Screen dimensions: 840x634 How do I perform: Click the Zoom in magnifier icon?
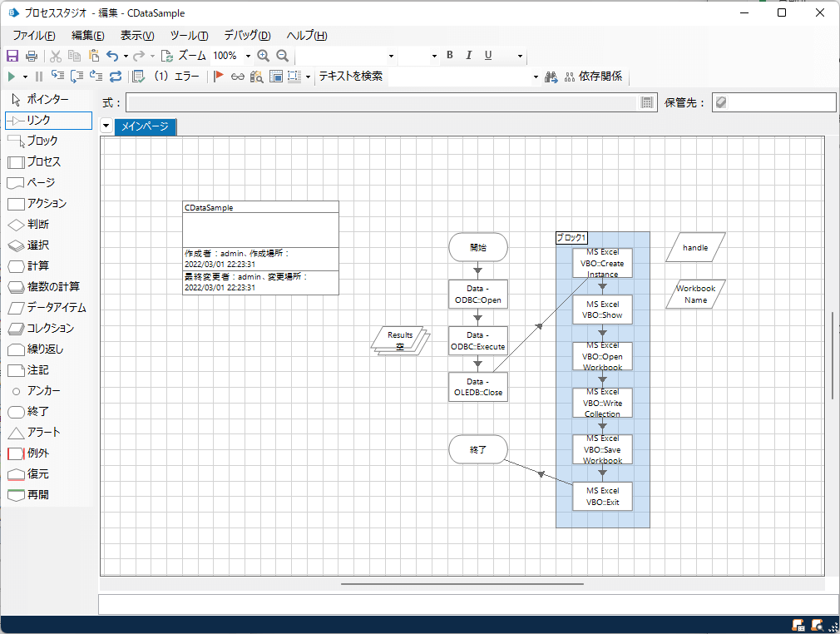264,56
